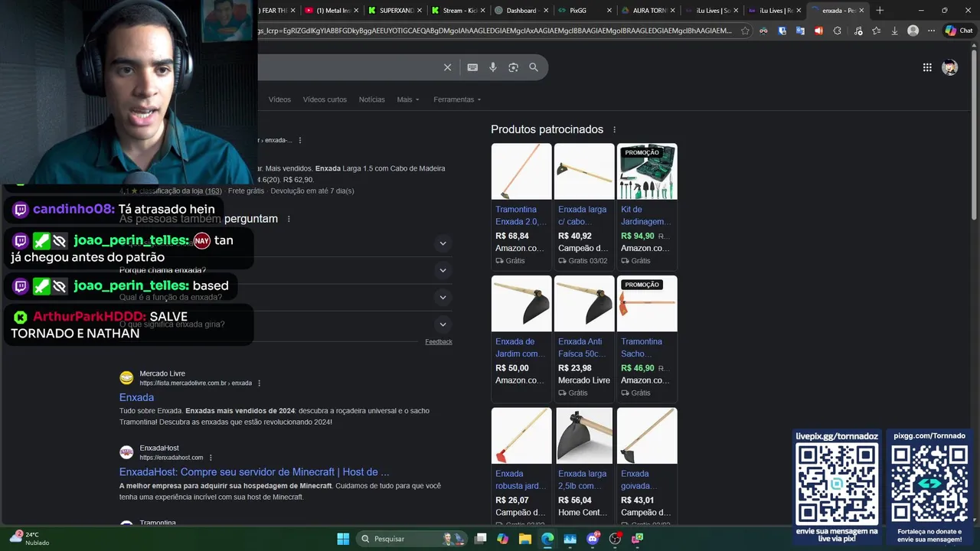This screenshot has width=980, height=551.
Task: Open Edge Copilot Chat button
Action: [x=959, y=31]
